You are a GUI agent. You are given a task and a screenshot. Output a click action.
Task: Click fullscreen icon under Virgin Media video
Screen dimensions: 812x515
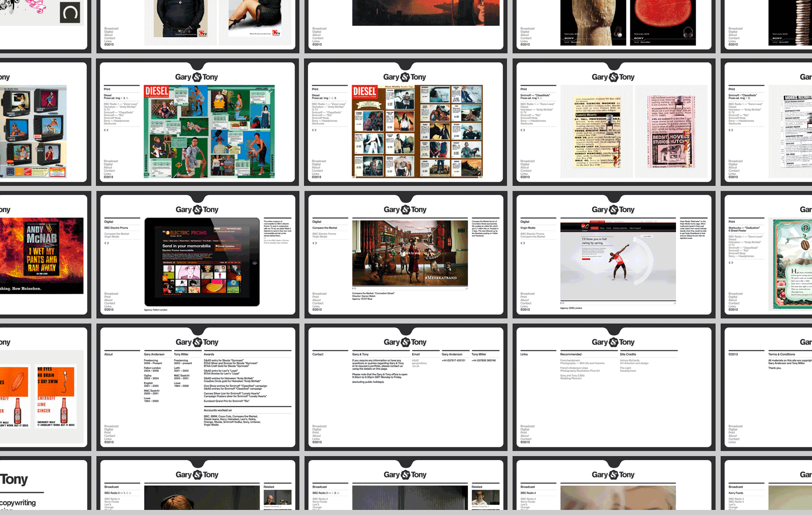coord(674,303)
